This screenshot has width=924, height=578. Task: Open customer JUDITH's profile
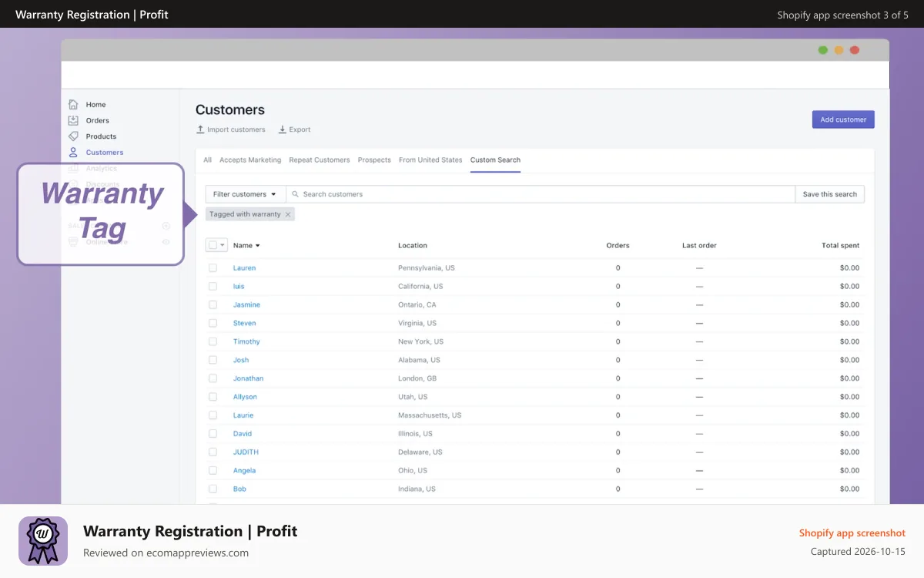(246, 452)
